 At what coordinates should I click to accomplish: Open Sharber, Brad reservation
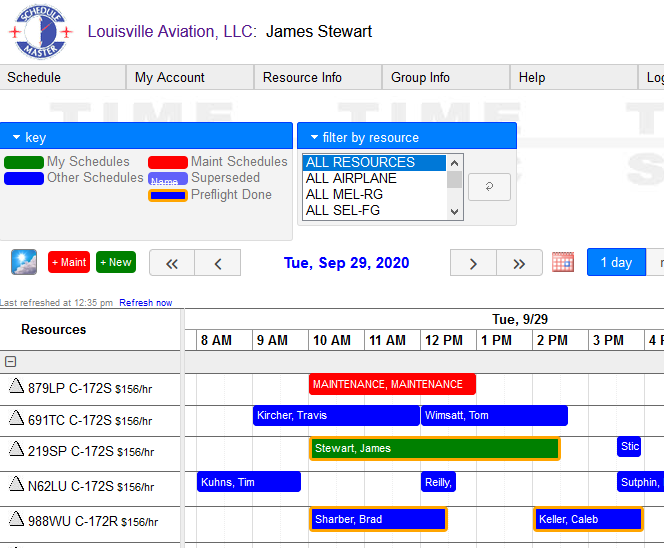coord(378,519)
